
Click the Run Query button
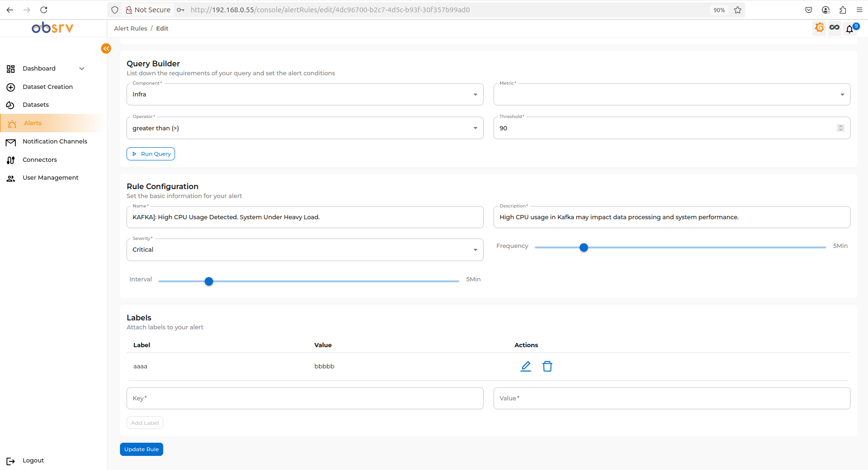[x=151, y=154]
